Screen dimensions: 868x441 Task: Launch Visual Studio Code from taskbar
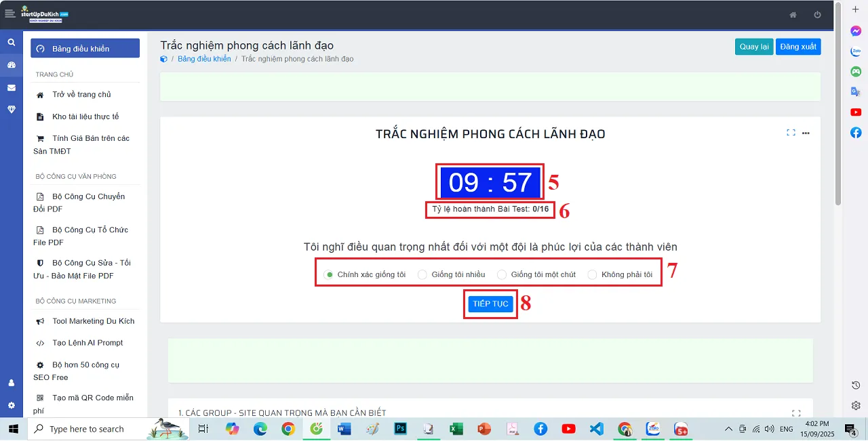(x=597, y=429)
